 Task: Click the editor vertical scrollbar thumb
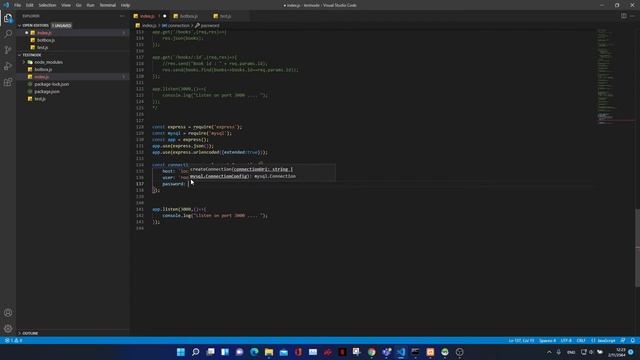[x=638, y=248]
